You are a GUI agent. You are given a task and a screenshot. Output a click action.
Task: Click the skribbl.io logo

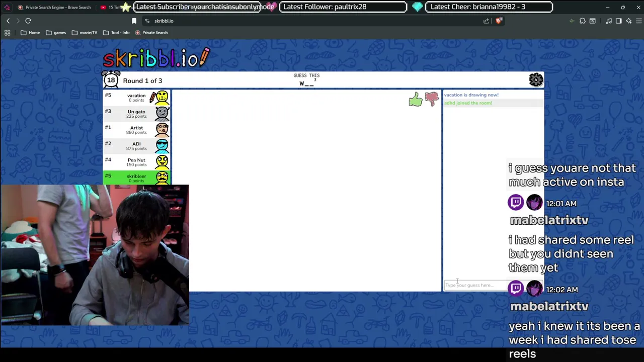coord(156,58)
